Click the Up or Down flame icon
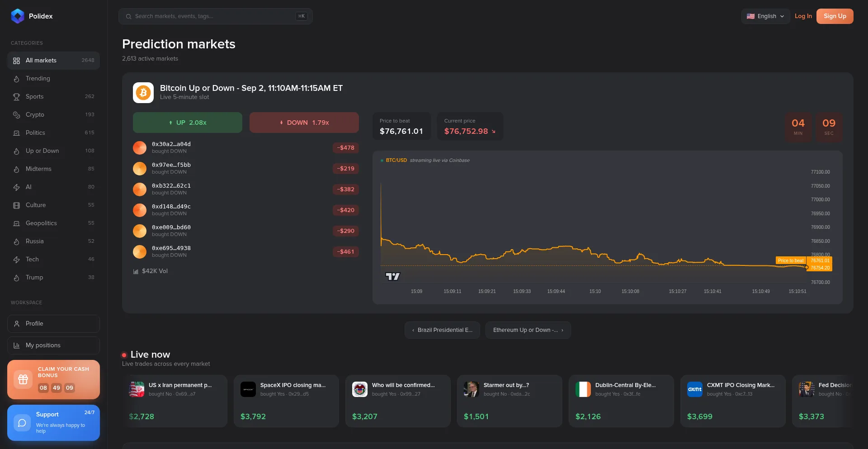This screenshot has width=868, height=449. 17,151
